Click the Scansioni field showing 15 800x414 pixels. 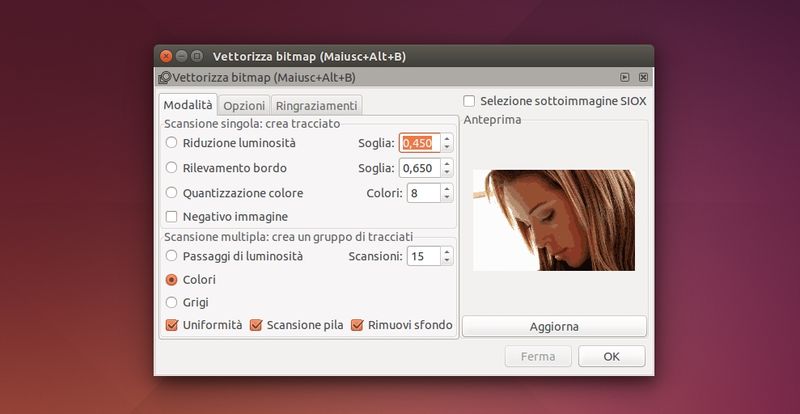[423, 256]
